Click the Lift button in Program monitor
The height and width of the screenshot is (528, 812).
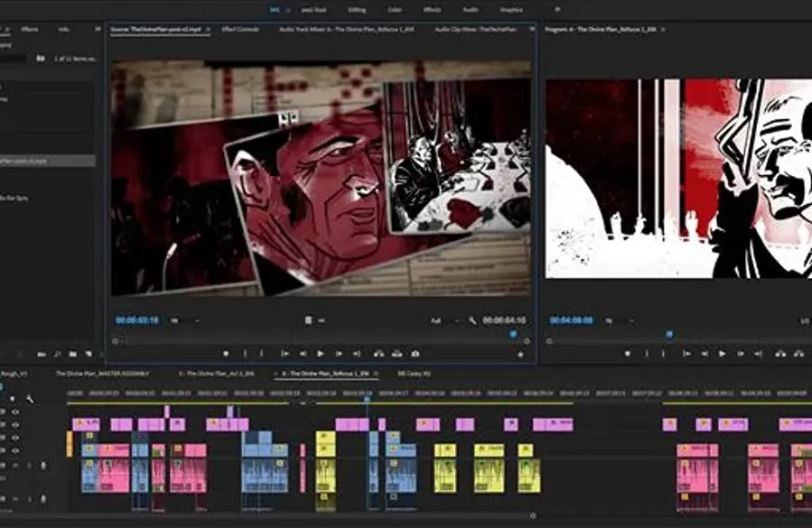[780, 354]
